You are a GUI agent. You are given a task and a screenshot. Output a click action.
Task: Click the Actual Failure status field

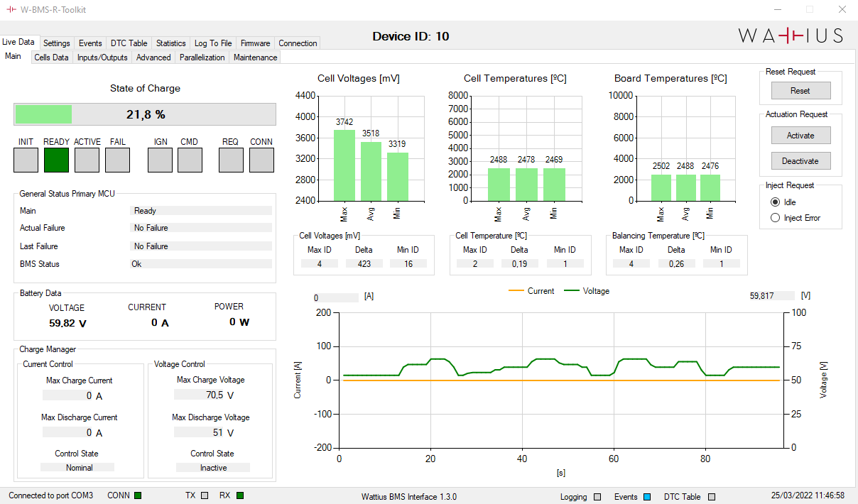click(202, 228)
